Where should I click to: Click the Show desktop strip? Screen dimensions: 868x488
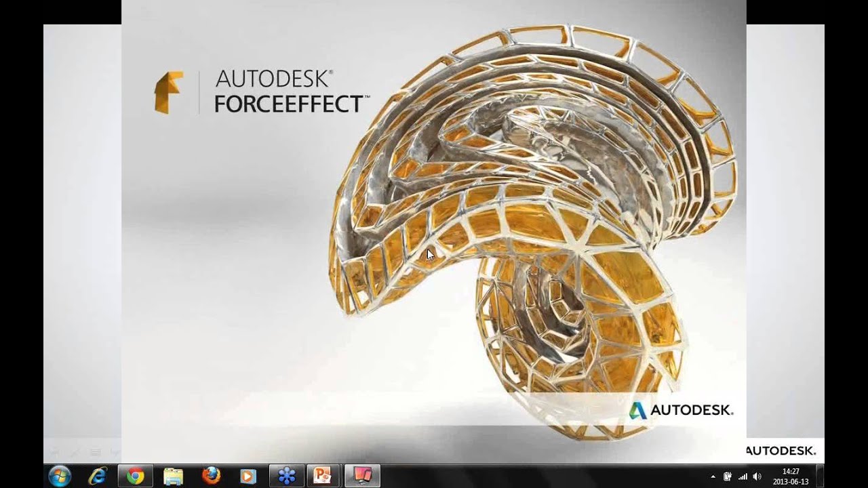(x=820, y=476)
